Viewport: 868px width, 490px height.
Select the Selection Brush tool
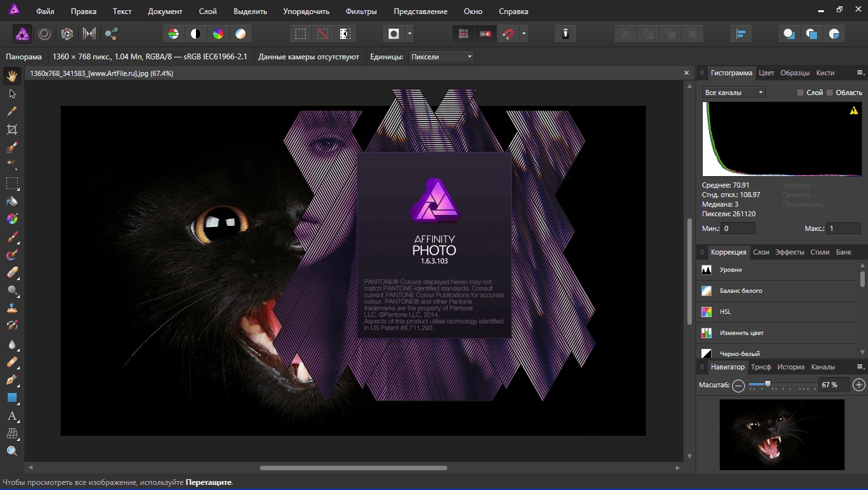click(12, 147)
